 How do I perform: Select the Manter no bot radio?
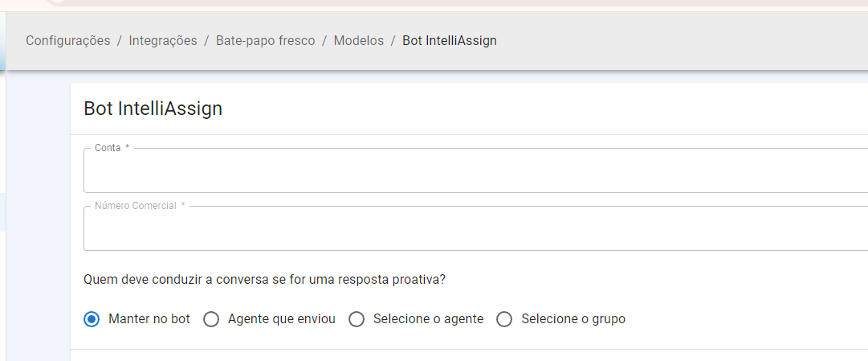pos(92,319)
